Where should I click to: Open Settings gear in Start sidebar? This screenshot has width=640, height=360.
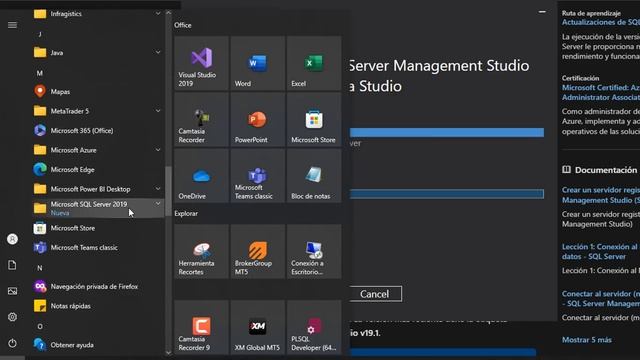(x=12, y=317)
